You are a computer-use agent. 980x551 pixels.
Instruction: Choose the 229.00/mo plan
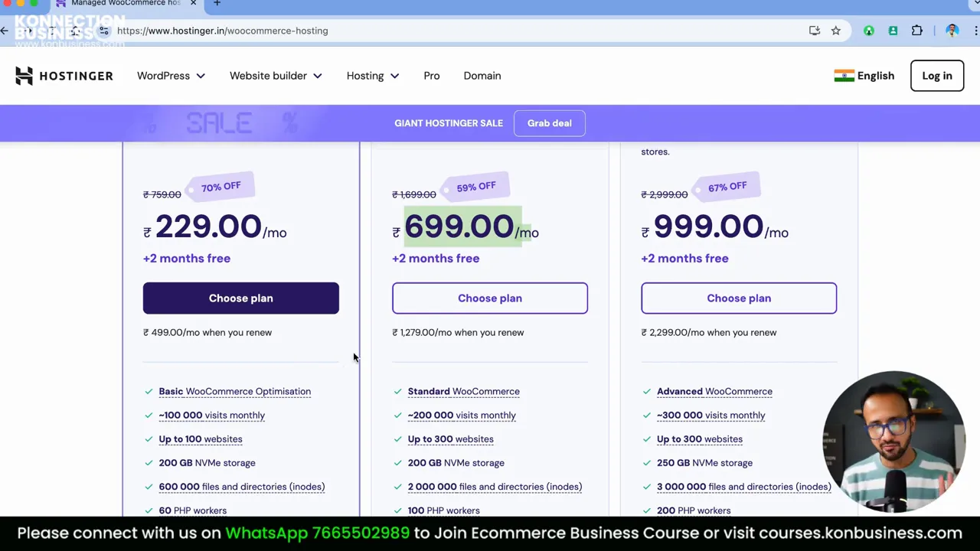pyautogui.click(x=240, y=298)
